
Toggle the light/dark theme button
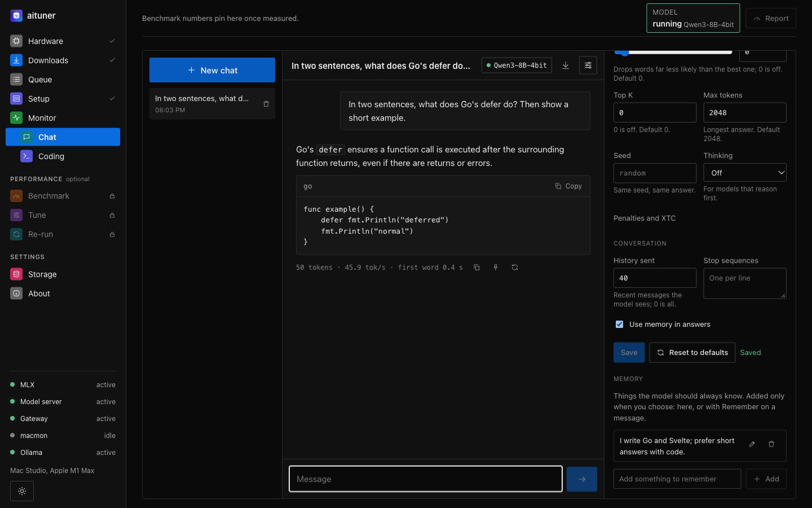coord(22,491)
